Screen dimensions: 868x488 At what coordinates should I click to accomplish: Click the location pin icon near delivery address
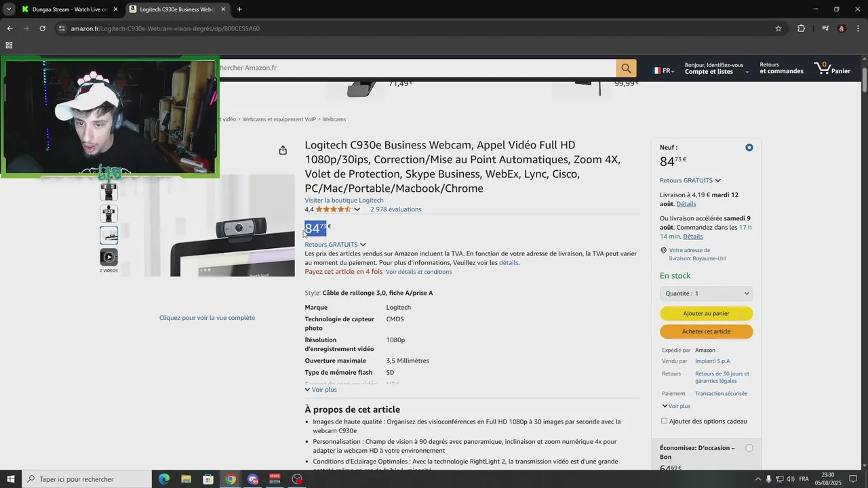click(x=663, y=251)
